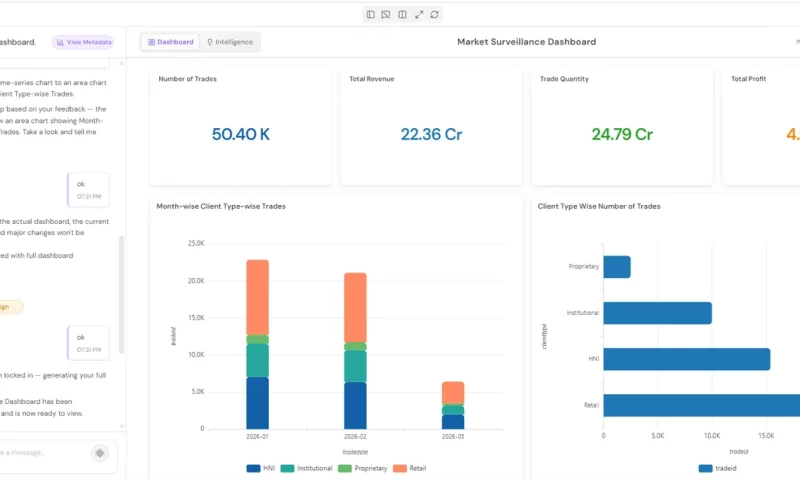Screen dimensions: 800x480
Task: Click the hide chat panel crossed-out icon
Action: pyautogui.click(x=386, y=15)
